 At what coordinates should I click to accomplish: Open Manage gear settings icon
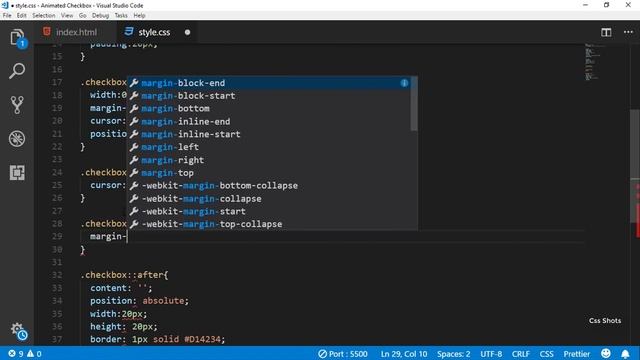point(18,331)
